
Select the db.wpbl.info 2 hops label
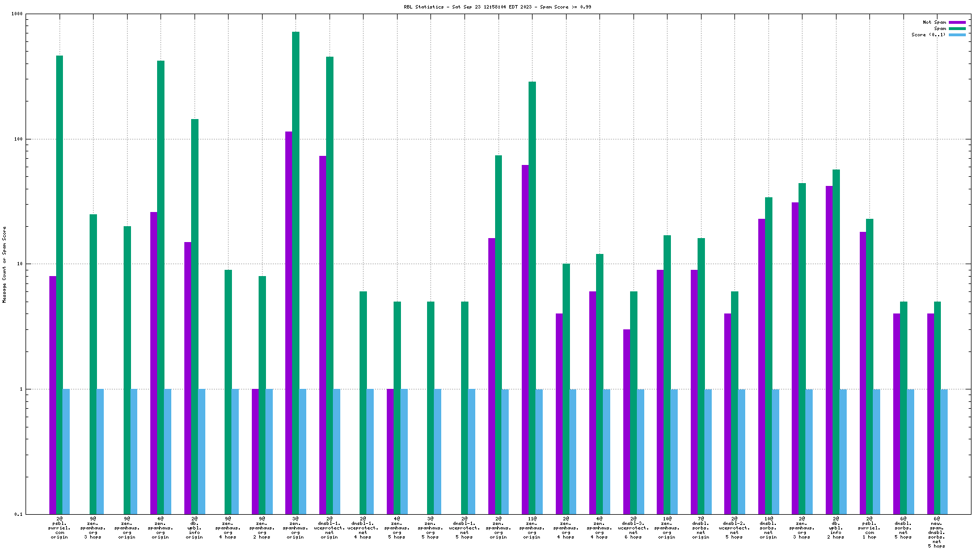coord(835,527)
